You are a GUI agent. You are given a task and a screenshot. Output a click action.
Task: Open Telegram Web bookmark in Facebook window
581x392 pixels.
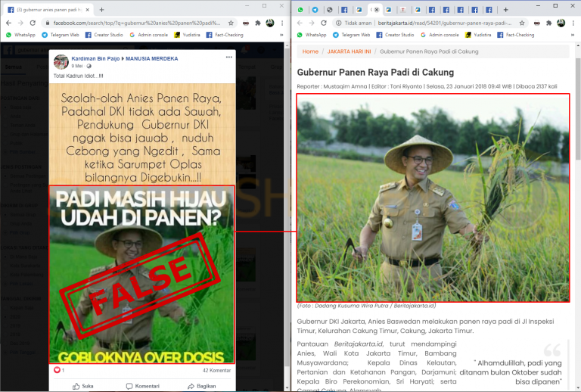click(61, 35)
